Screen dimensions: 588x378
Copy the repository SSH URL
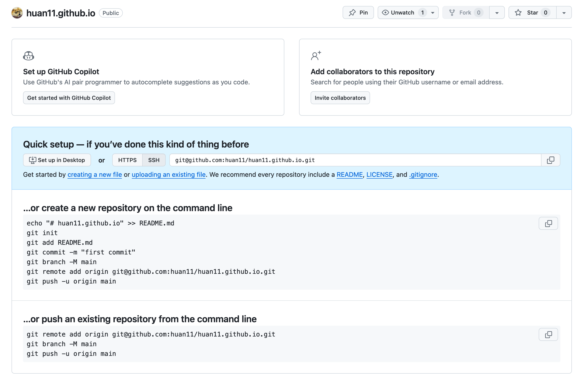pyautogui.click(x=550, y=160)
